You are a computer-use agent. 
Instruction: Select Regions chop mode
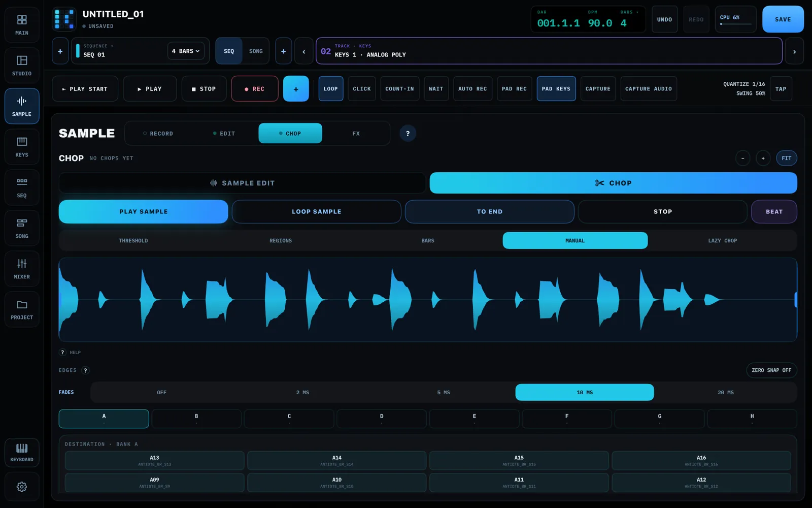coord(281,241)
